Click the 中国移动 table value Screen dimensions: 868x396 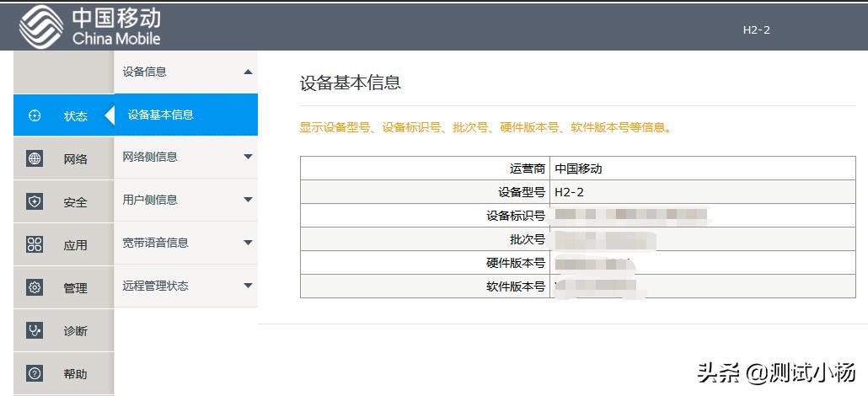click(x=578, y=169)
